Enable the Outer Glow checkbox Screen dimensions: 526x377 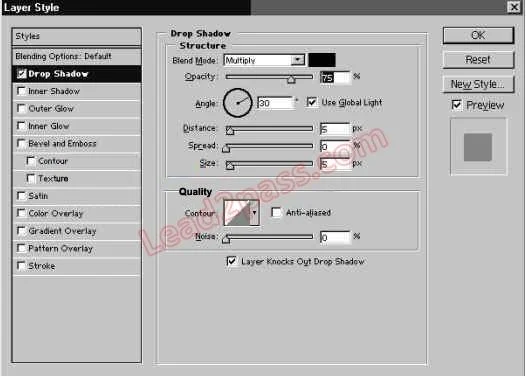[21, 108]
